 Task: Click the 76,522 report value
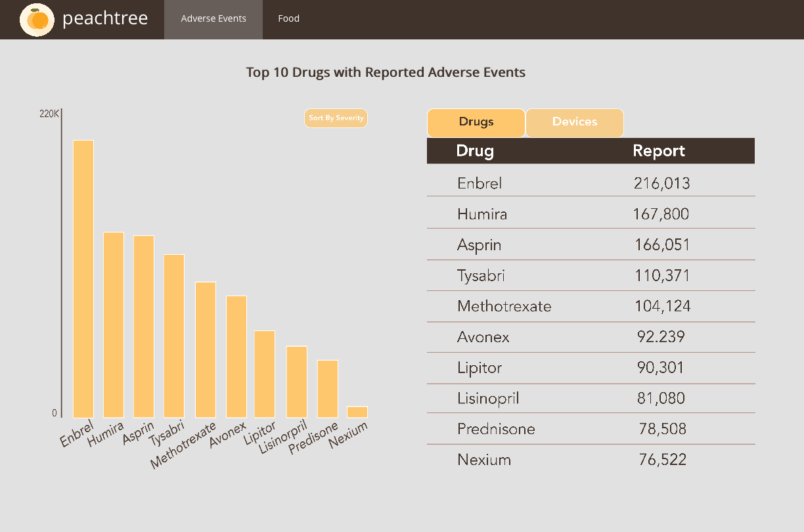click(663, 460)
